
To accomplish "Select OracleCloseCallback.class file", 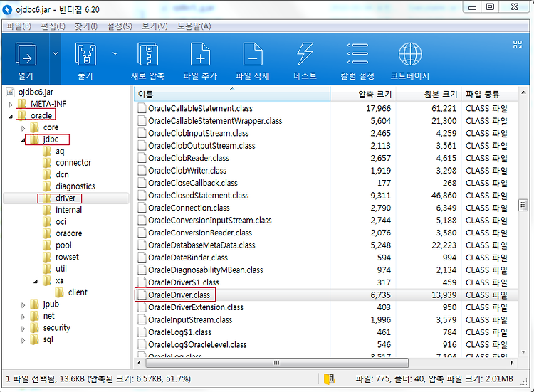I will pyautogui.click(x=193, y=183).
